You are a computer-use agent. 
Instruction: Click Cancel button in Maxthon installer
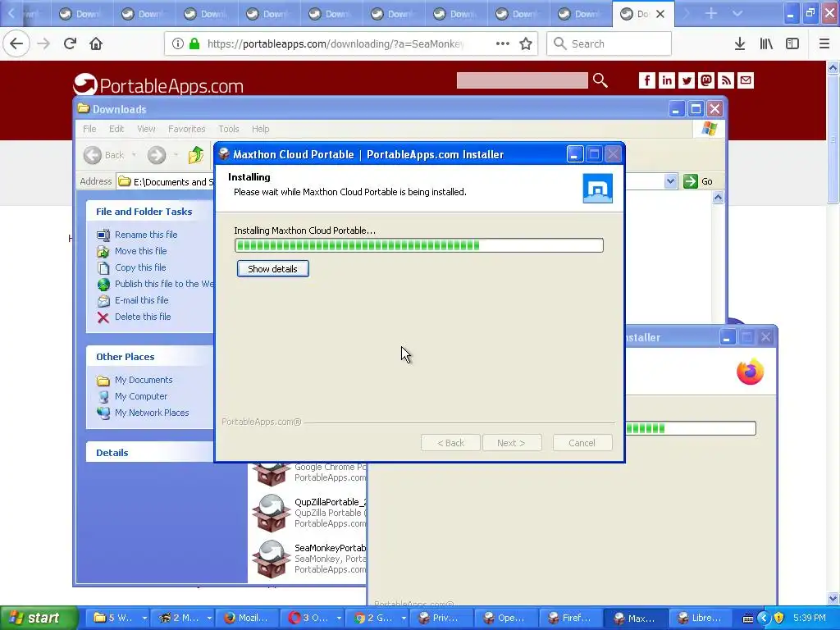coord(582,443)
